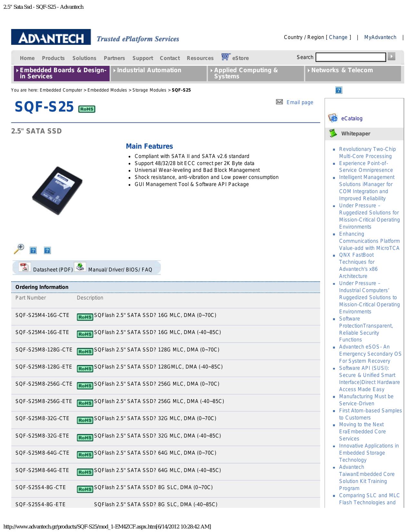Open the Contact menu

[x=170, y=58]
